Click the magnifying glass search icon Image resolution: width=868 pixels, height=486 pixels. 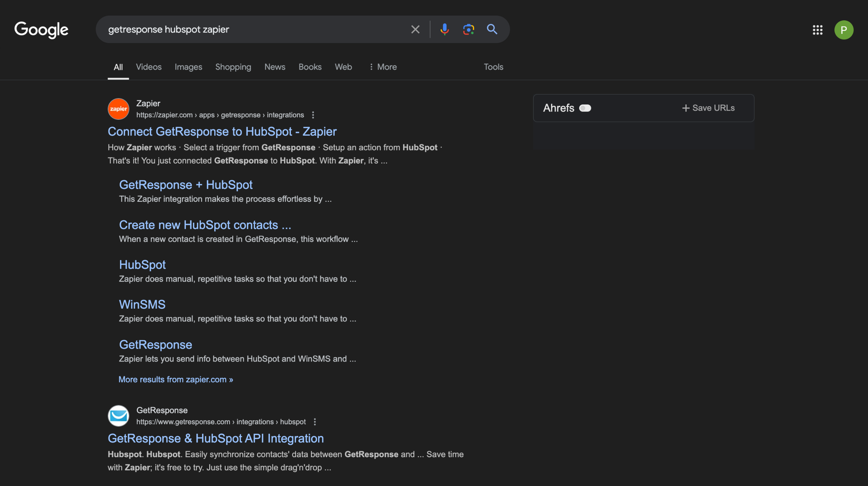pos(492,30)
